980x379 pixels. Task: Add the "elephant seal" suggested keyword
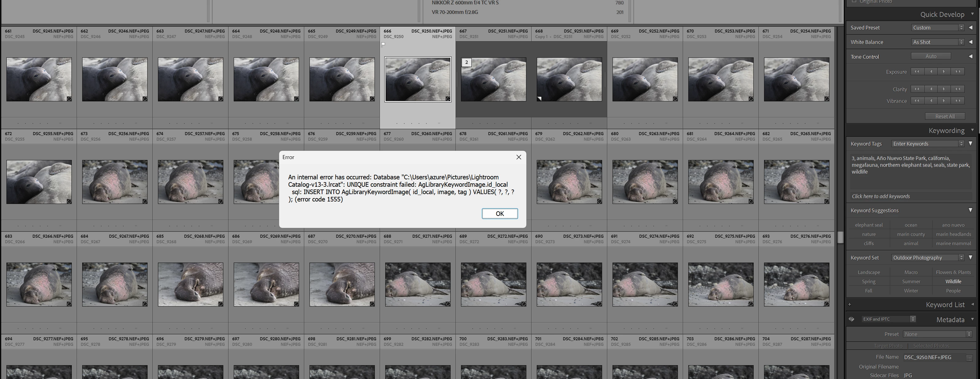point(869,225)
